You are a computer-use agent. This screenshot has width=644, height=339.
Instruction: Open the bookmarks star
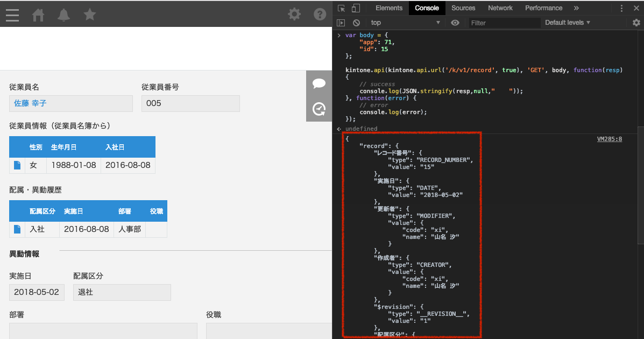pos(90,15)
